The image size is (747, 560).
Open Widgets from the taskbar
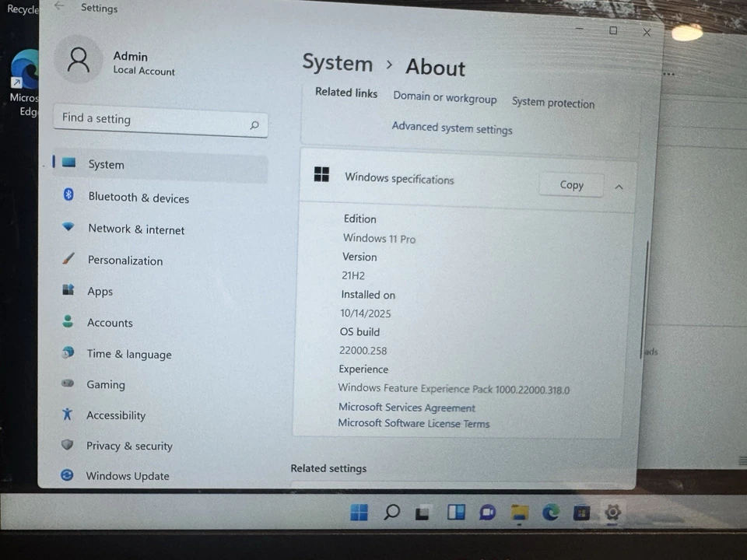[x=456, y=512]
